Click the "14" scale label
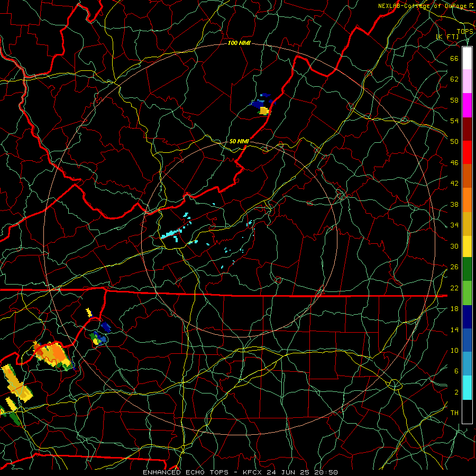 (454, 329)
